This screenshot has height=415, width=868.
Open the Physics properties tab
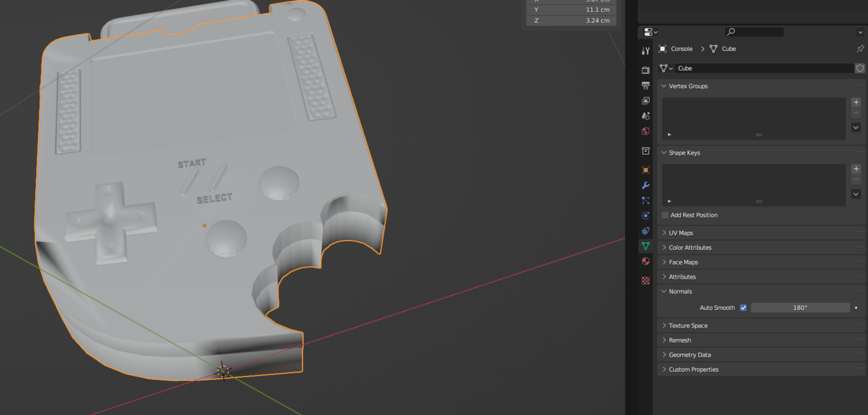point(646,216)
